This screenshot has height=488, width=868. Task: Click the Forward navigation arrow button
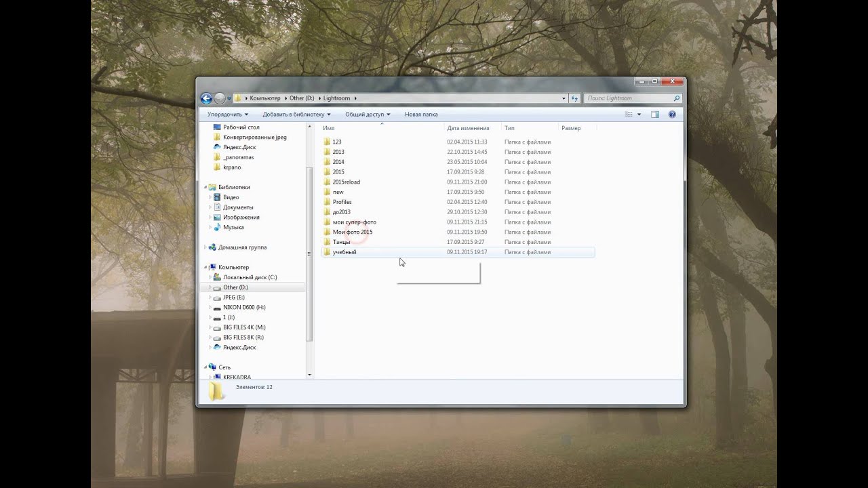click(x=220, y=98)
